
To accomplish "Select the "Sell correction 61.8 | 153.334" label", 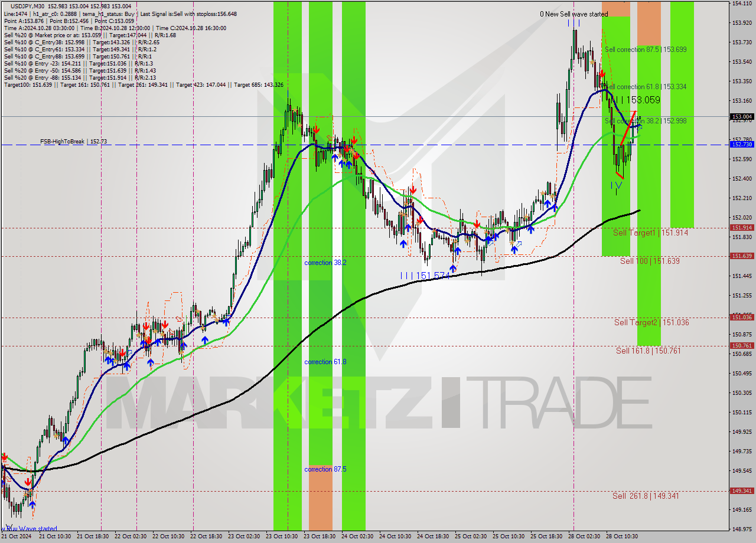I will point(646,87).
